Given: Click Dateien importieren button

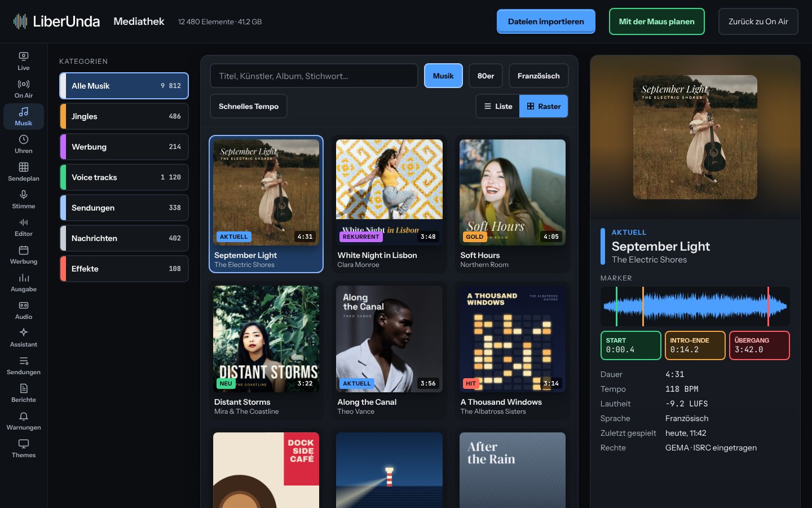Looking at the screenshot, I should [546, 21].
